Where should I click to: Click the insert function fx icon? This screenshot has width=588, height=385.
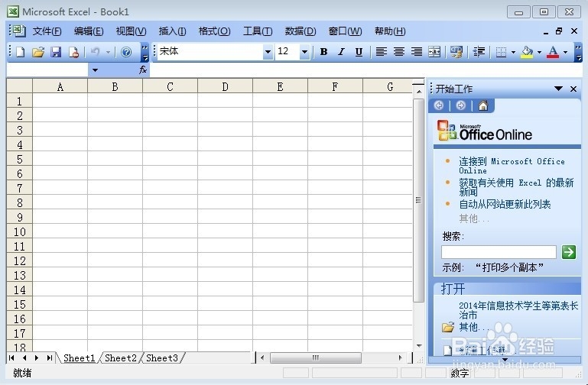click(143, 70)
